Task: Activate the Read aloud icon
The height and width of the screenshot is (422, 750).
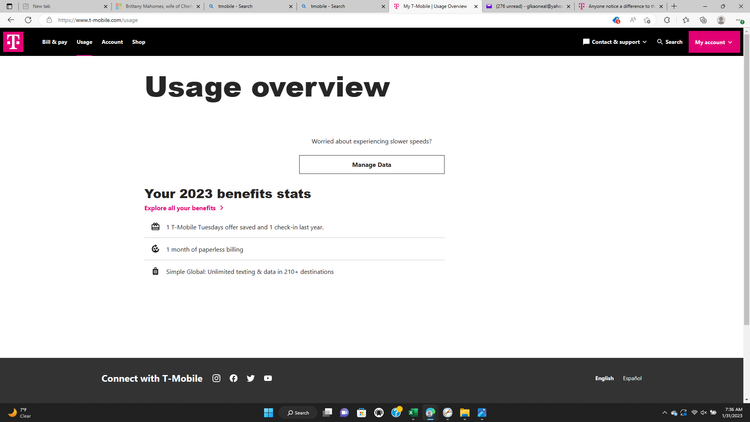Action: [x=632, y=20]
